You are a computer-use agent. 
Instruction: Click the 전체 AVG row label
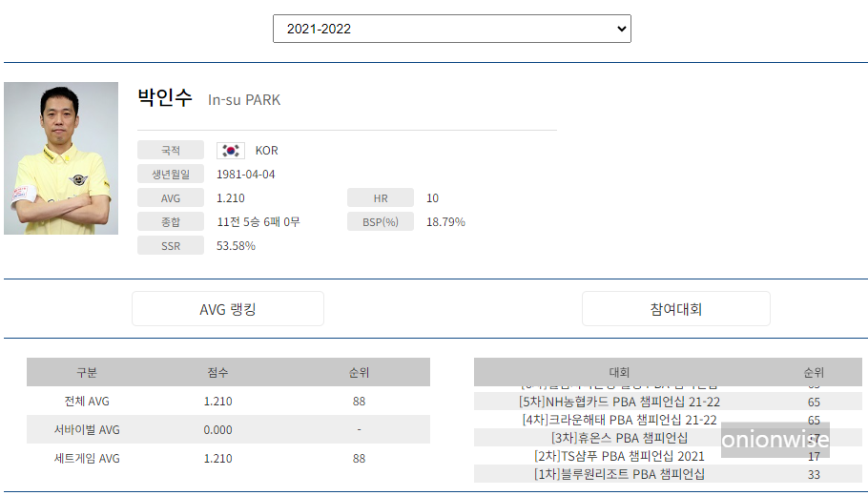(x=87, y=402)
